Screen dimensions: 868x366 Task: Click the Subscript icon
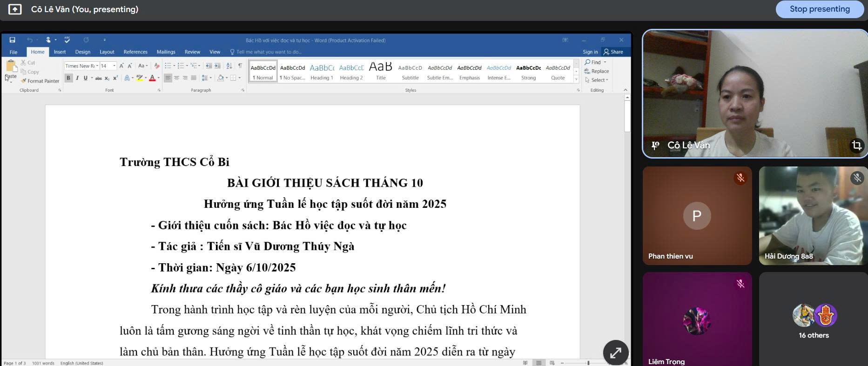coord(107,78)
